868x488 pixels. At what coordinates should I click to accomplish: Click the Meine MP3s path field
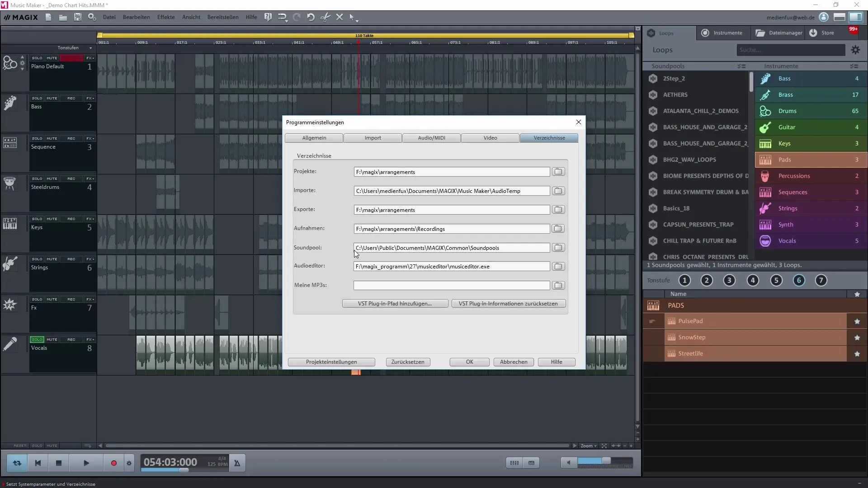click(x=451, y=286)
